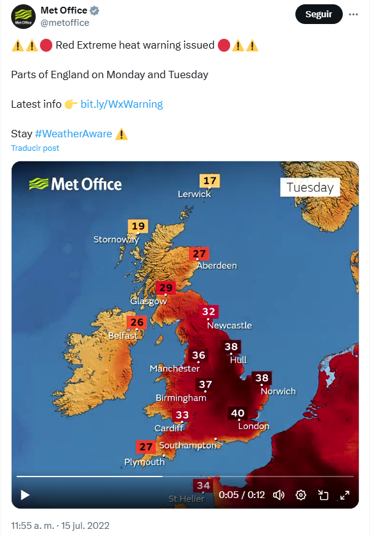The width and height of the screenshot is (392, 535).
Task: Follow Met Office with the Seguir button
Action: point(319,14)
